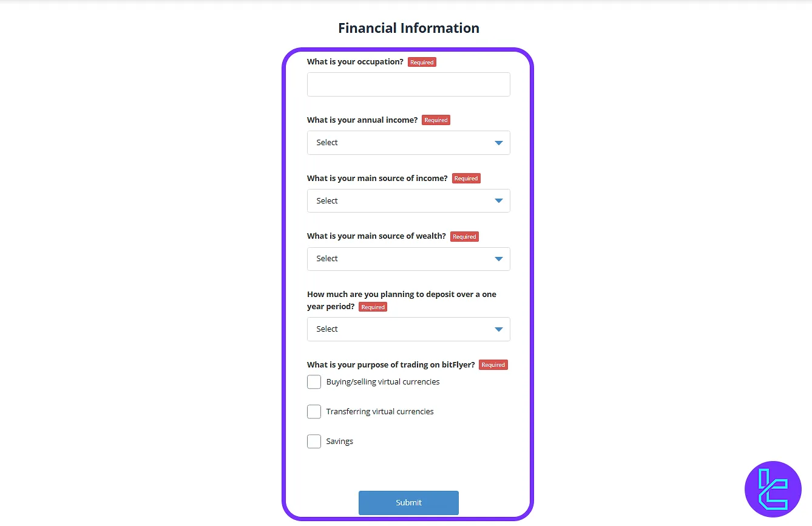This screenshot has height=526, width=812.
Task: Click the annual income dropdown arrow
Action: pos(499,142)
